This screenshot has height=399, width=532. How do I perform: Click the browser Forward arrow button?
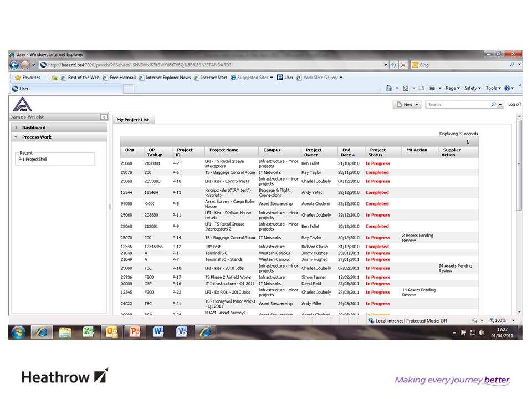pos(25,65)
